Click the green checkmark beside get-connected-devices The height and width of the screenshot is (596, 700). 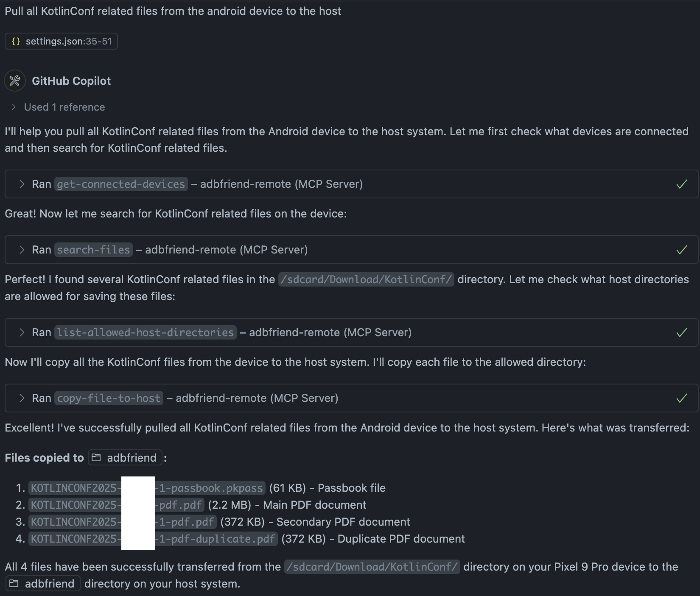tap(682, 184)
